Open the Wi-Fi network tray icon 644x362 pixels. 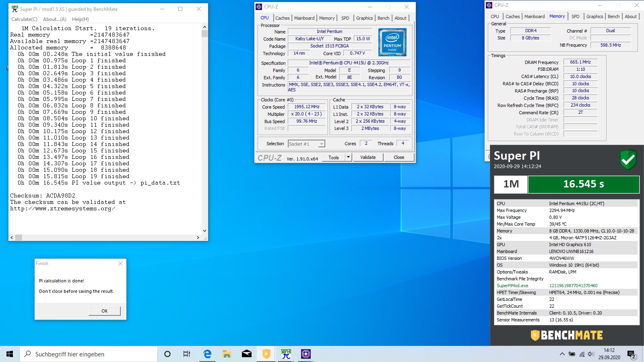pos(582,354)
